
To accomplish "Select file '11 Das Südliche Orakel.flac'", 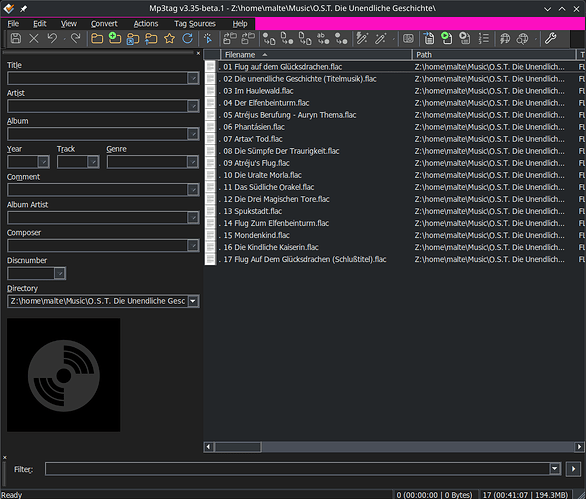I will coord(269,187).
